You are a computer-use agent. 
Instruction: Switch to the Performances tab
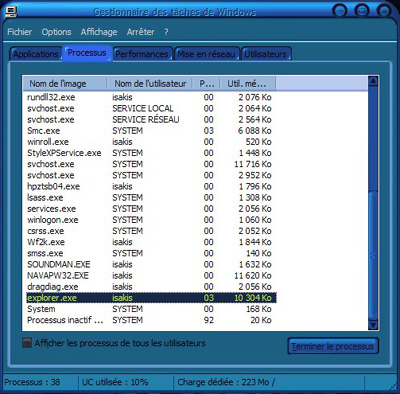pyautogui.click(x=142, y=54)
